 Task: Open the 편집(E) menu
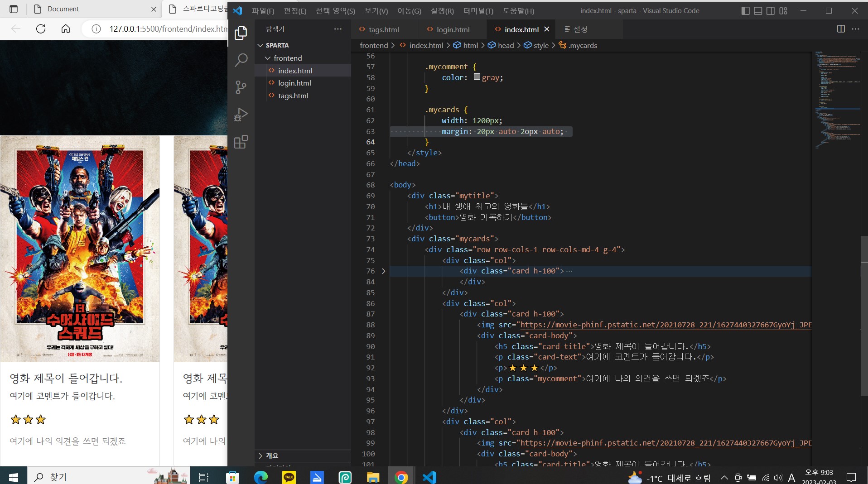coord(295,11)
